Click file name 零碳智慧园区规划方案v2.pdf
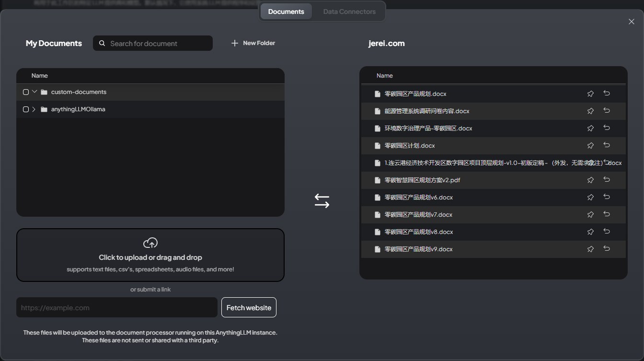The width and height of the screenshot is (644, 361). coord(422,180)
